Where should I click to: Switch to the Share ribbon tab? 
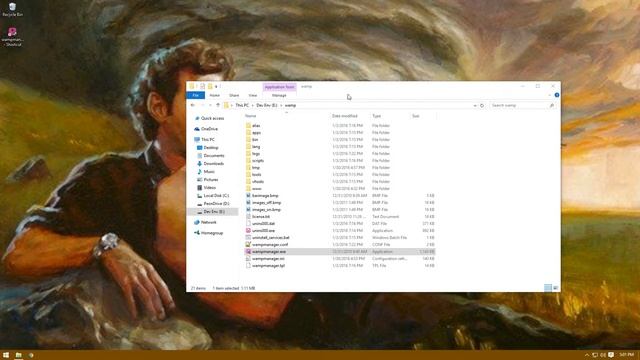point(234,95)
